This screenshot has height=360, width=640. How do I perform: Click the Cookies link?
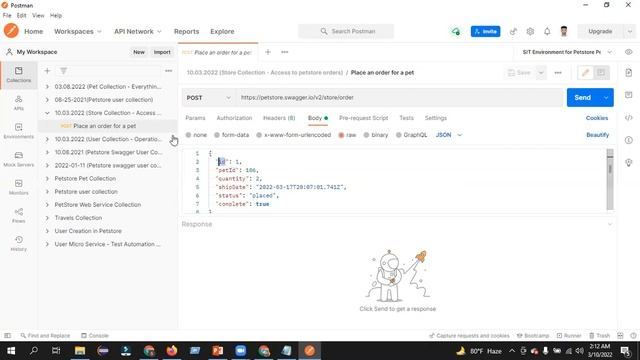597,118
